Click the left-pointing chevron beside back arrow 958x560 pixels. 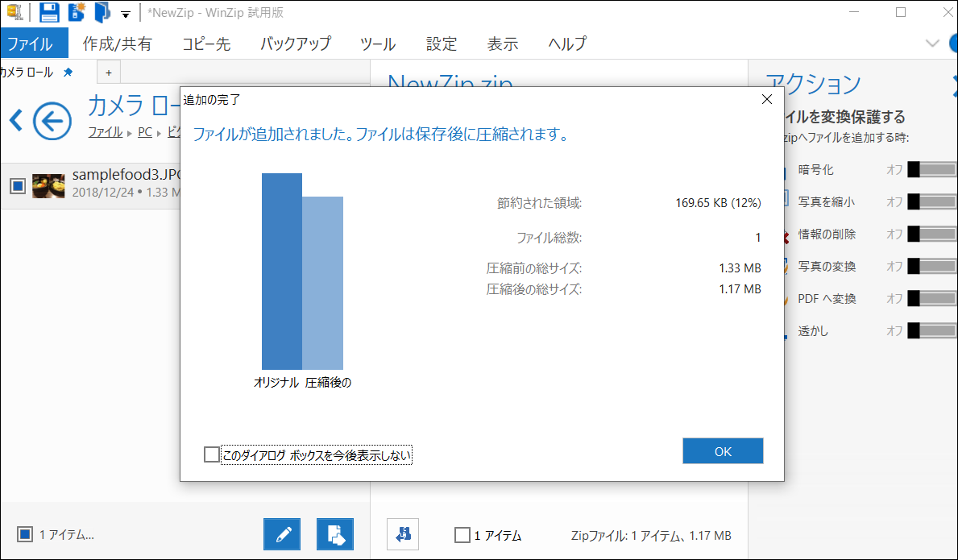(x=15, y=119)
